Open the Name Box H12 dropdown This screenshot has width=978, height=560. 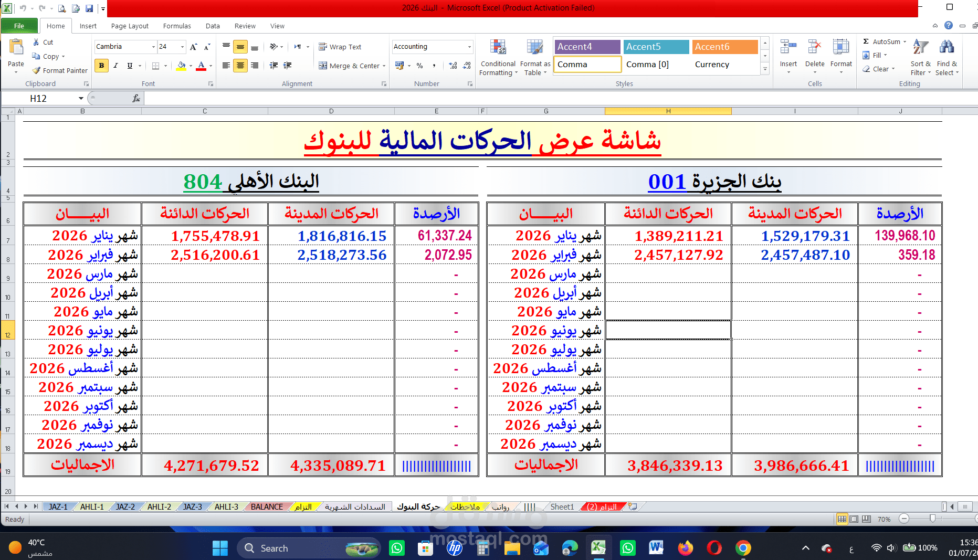point(81,98)
